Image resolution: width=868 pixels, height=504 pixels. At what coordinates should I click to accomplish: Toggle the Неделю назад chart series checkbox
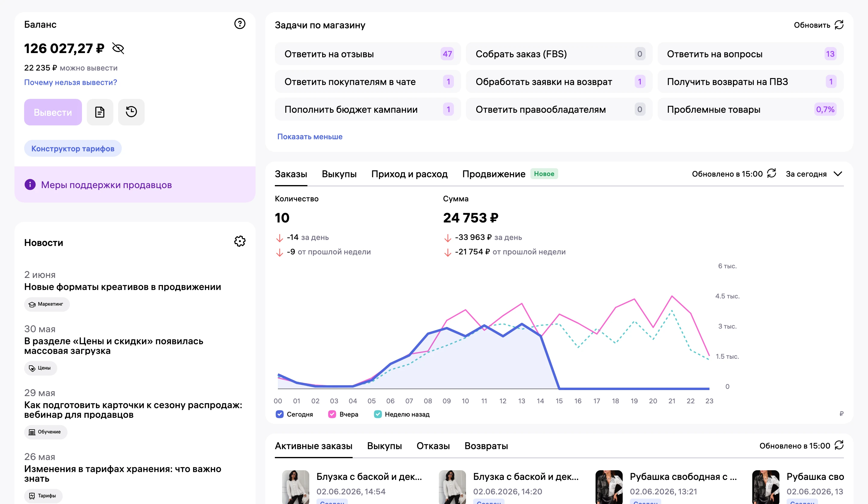click(378, 414)
